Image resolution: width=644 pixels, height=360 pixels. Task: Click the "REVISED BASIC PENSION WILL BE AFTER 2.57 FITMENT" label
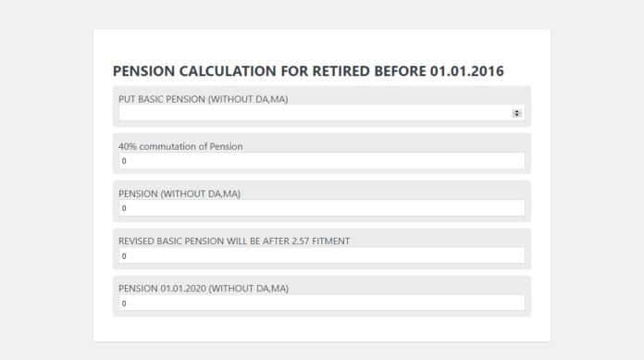pos(234,241)
